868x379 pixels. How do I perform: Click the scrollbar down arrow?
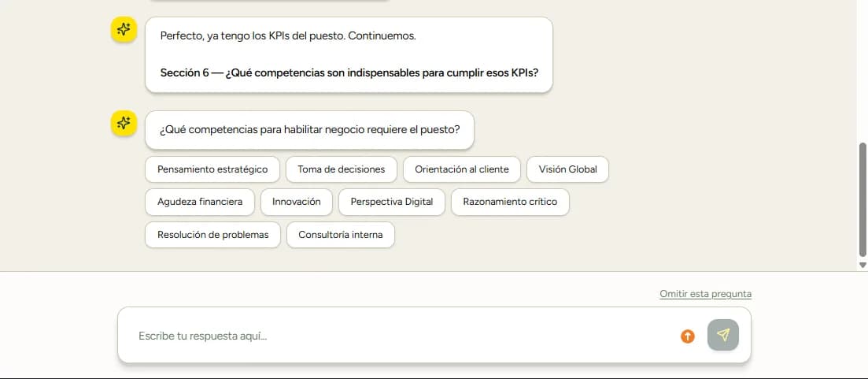[862, 265]
